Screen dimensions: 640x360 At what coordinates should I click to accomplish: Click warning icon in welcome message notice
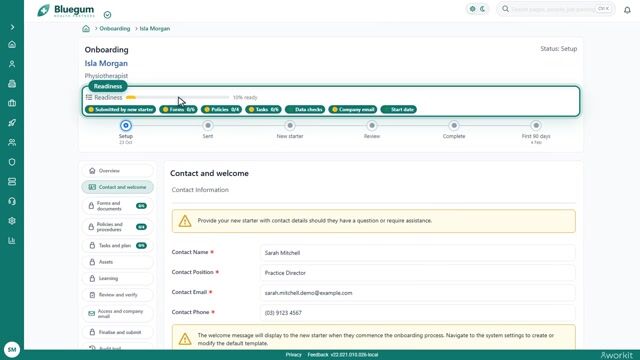coord(185,339)
